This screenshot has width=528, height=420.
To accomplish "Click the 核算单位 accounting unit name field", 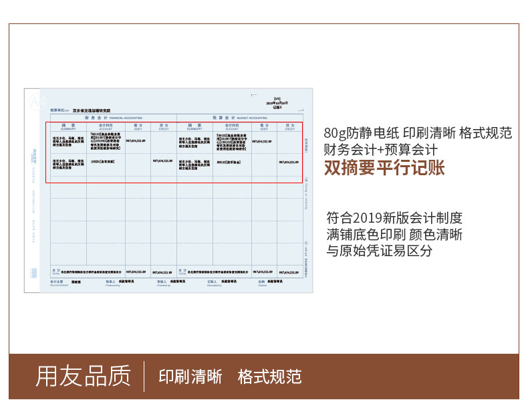I will [x=91, y=110].
